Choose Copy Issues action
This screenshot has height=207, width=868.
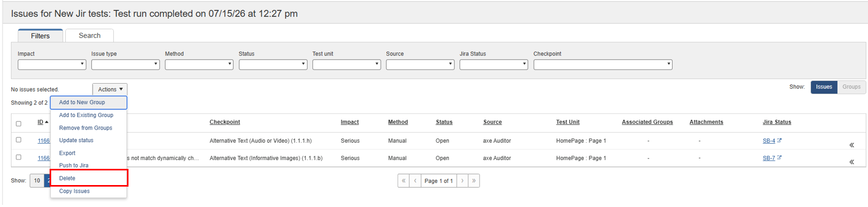tap(89, 191)
